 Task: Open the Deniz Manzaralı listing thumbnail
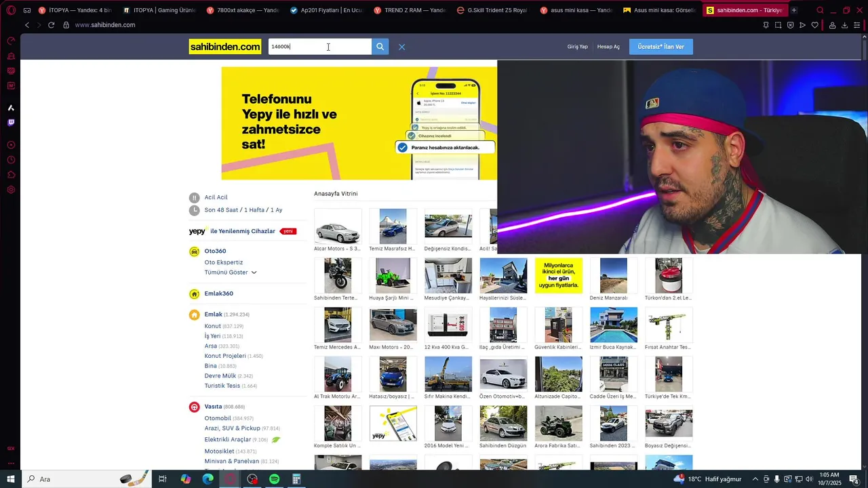click(614, 275)
